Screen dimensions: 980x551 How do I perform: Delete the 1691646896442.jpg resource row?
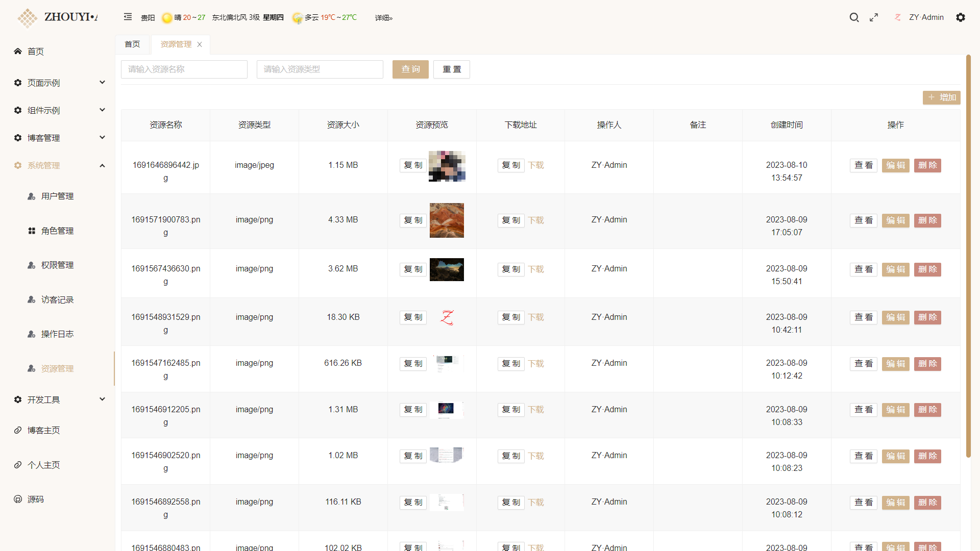927,165
